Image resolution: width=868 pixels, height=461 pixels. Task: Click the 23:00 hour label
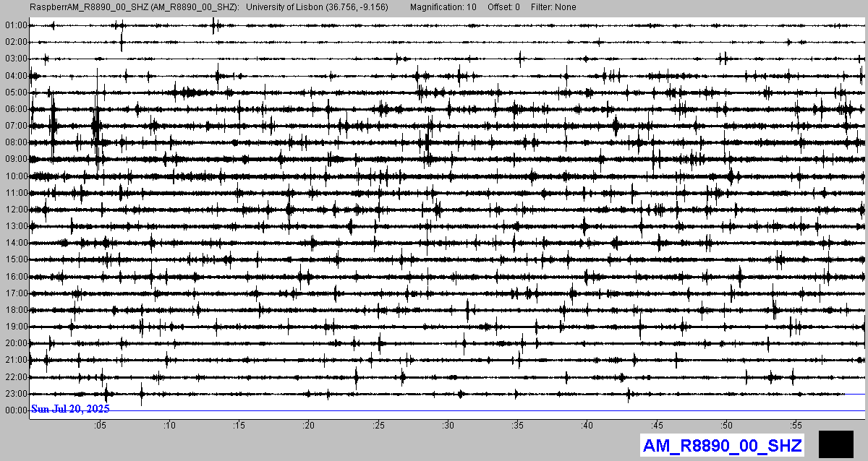click(16, 394)
